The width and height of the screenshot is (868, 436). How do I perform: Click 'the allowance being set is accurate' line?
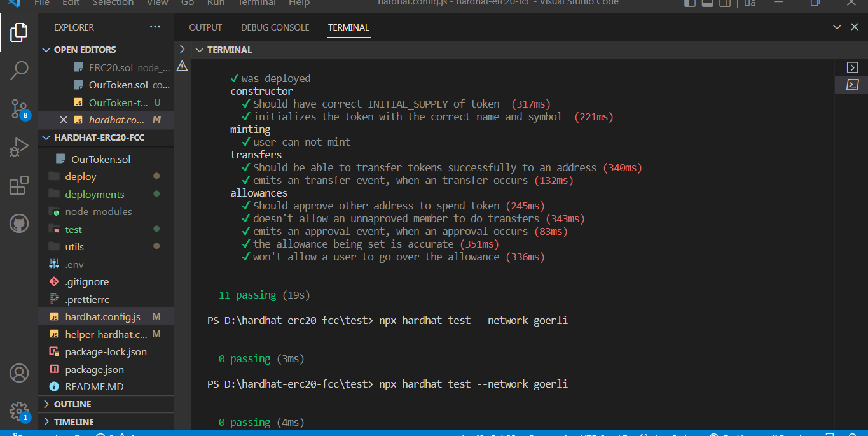[x=371, y=244]
